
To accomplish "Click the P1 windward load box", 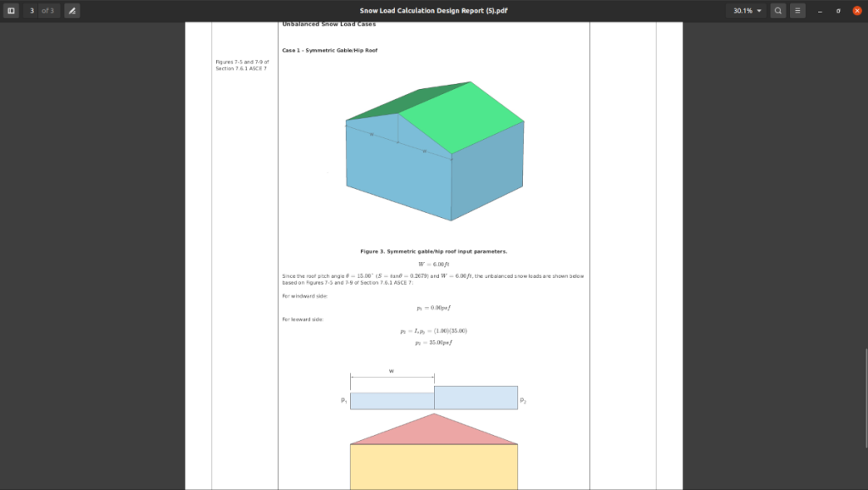I will (392, 401).
